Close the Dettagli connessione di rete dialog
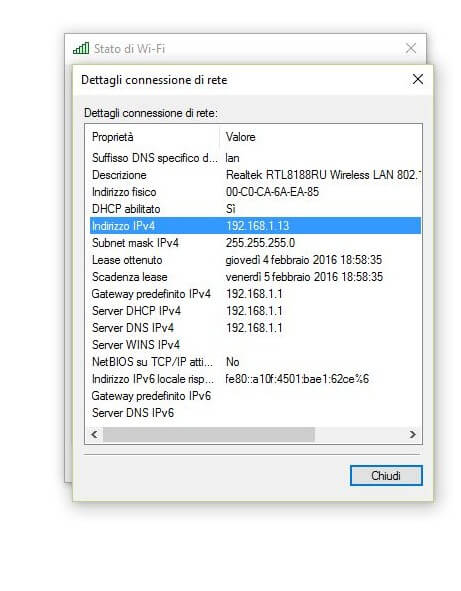This screenshot has width=461, height=591. (x=418, y=80)
